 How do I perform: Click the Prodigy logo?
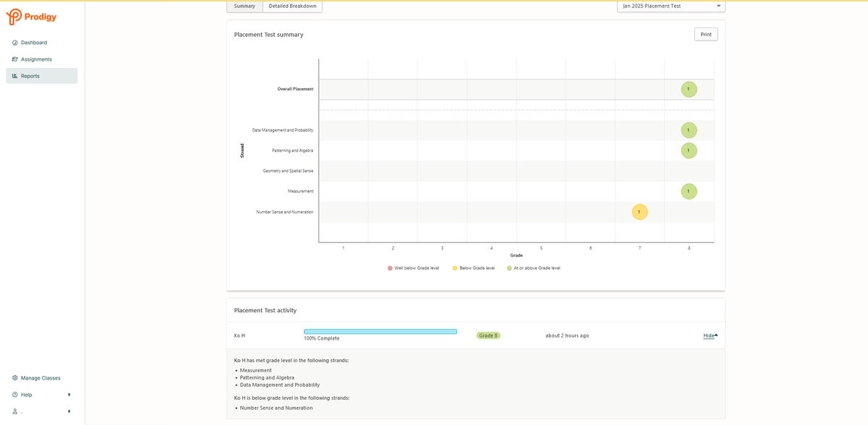31,17
